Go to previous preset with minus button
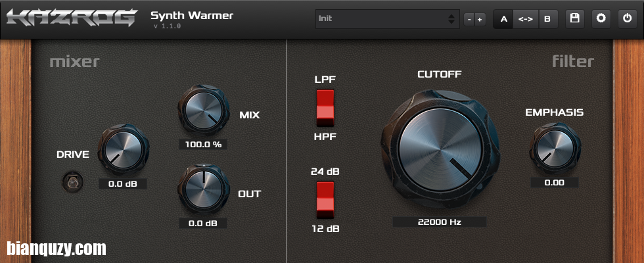Screen dimensions: 644x263 (x=469, y=19)
